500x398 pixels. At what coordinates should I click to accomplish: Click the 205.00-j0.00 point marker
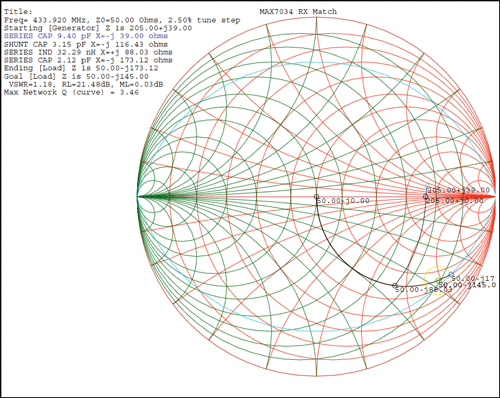425,197
